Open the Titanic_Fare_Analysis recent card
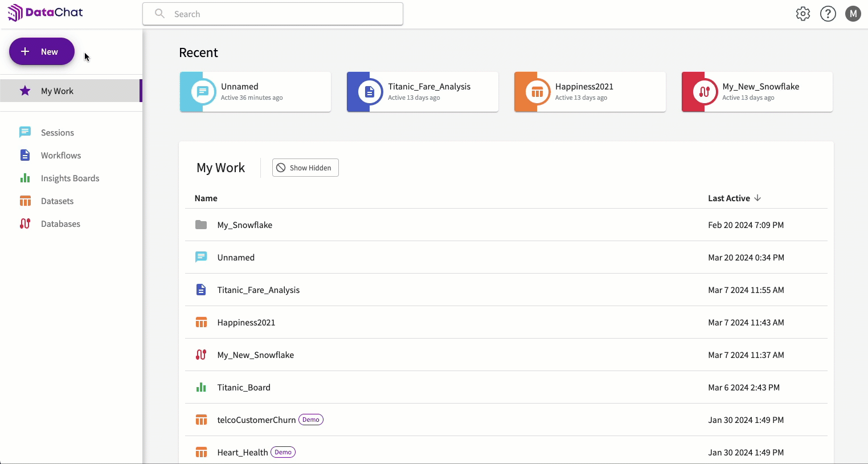Image resolution: width=868 pixels, height=464 pixels. [423, 92]
